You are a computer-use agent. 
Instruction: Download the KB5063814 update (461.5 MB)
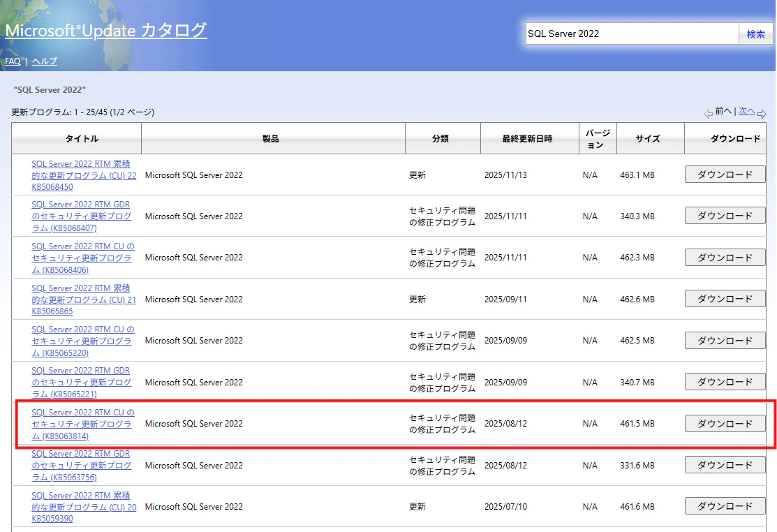725,424
